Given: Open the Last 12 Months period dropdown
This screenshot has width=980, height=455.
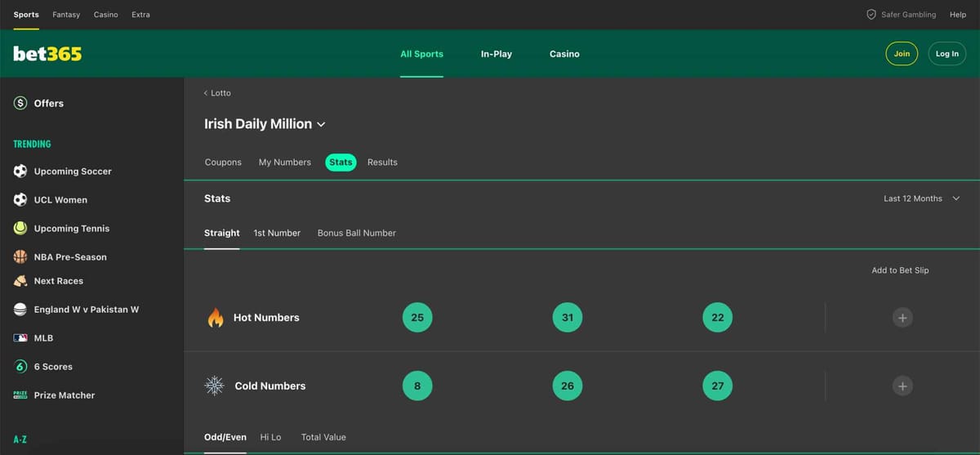Looking at the screenshot, I should pos(922,199).
